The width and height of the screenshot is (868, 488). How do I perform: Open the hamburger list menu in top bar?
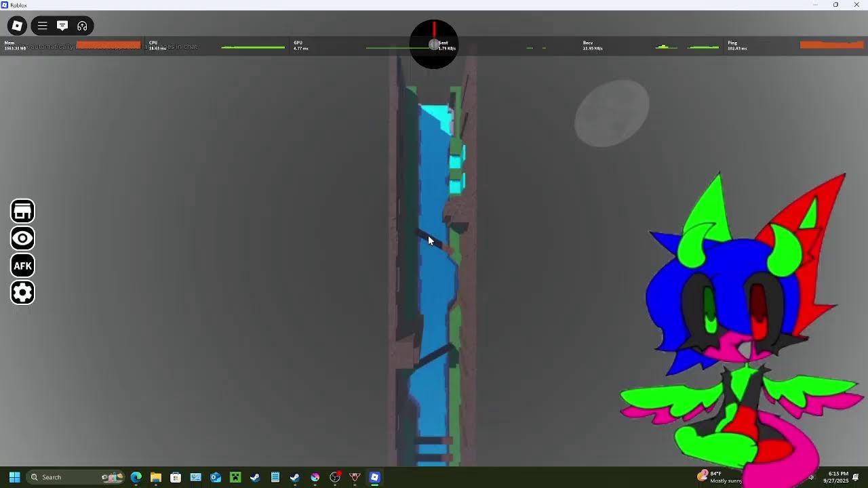[42, 26]
